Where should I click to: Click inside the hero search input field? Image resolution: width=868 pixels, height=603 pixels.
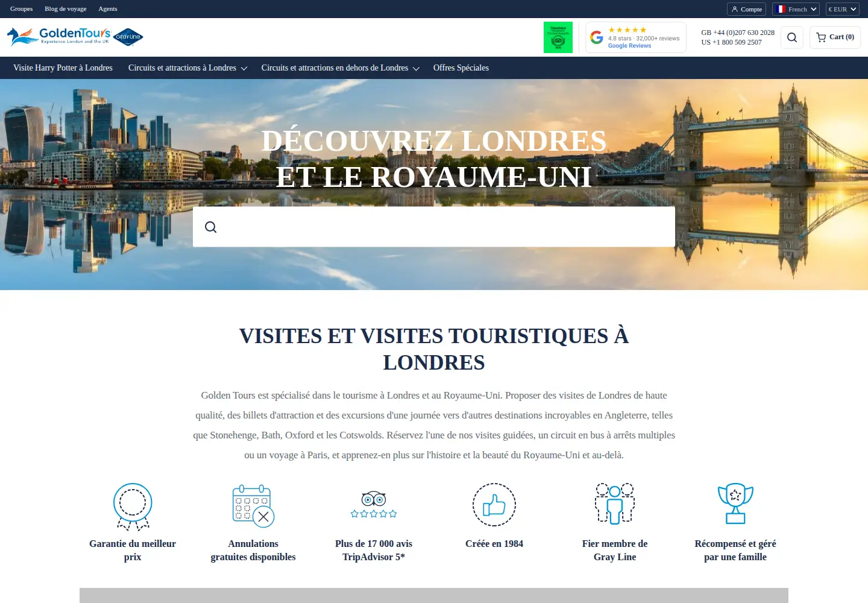pyautogui.click(x=434, y=227)
